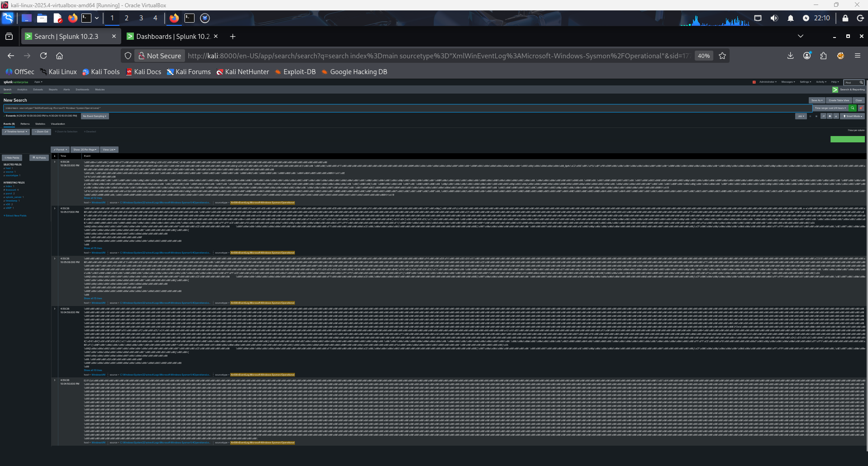Open Firefox application hamburger menu
The image size is (868, 466).
(x=857, y=56)
